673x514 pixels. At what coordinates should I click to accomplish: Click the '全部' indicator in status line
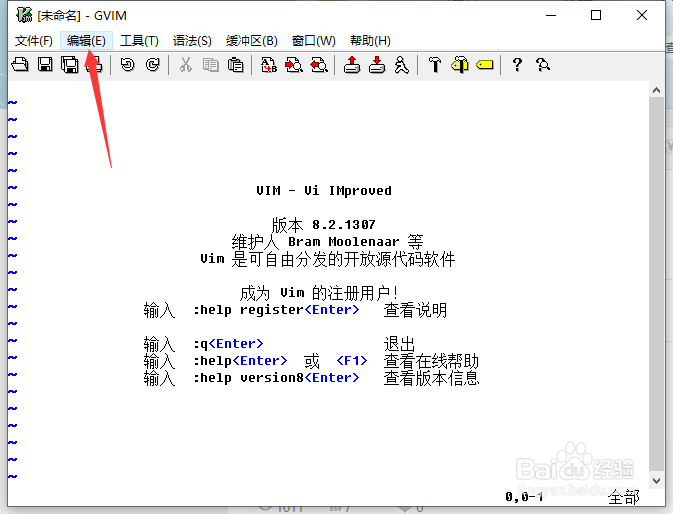[x=624, y=497]
